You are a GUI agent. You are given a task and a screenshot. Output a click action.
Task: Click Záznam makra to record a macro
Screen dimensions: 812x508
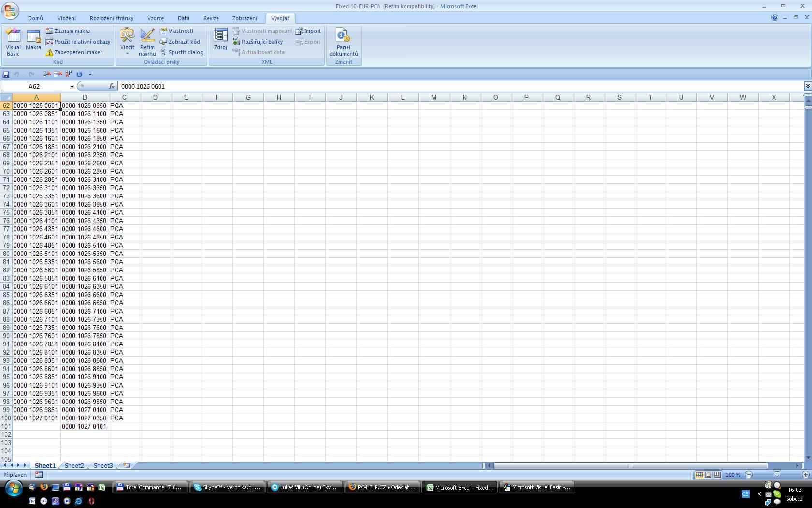[68, 31]
